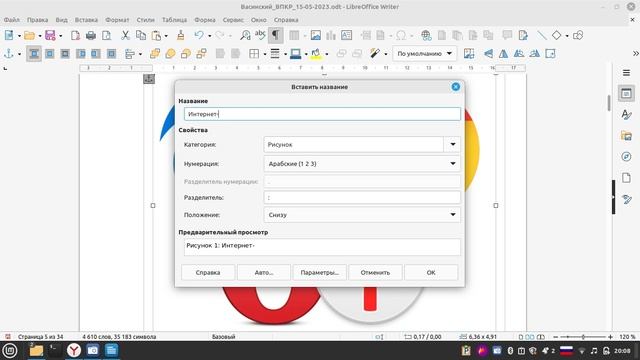Print the document with the printer icon
The width and height of the screenshot is (640, 360).
[91, 36]
